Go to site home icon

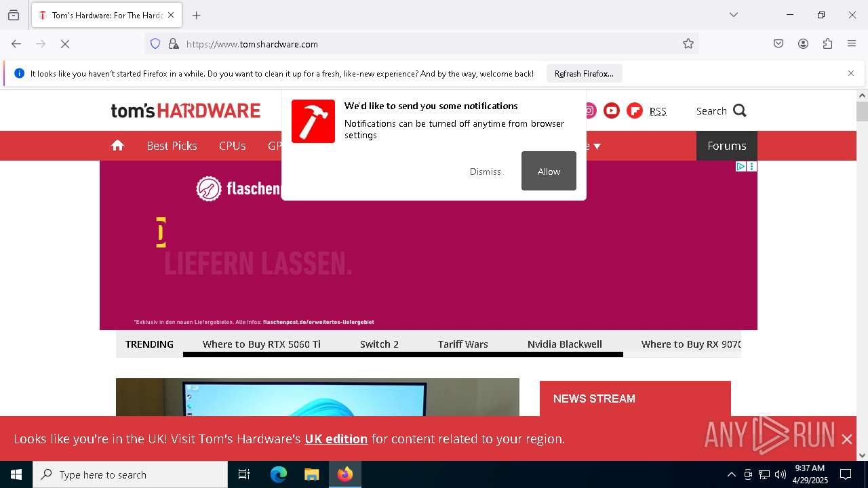(x=118, y=146)
